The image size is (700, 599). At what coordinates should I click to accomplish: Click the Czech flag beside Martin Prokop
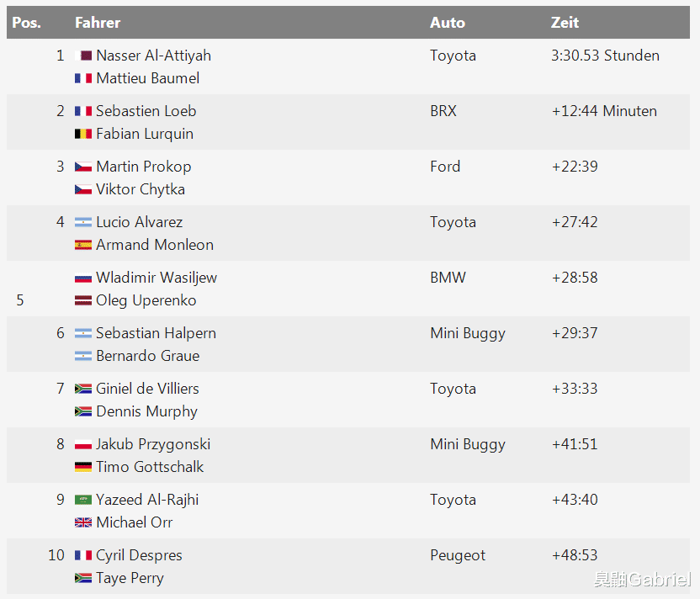pos(83,167)
